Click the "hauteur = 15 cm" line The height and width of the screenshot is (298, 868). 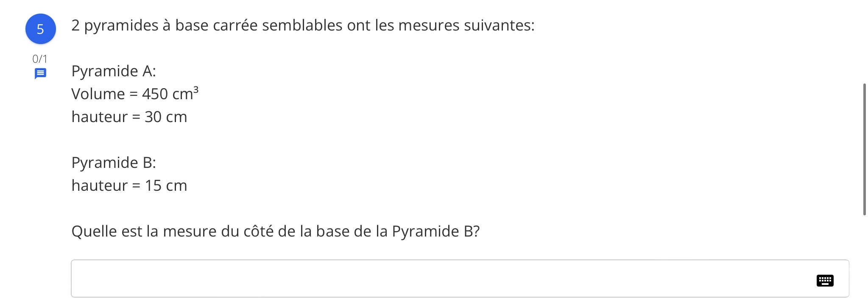pyautogui.click(x=129, y=186)
